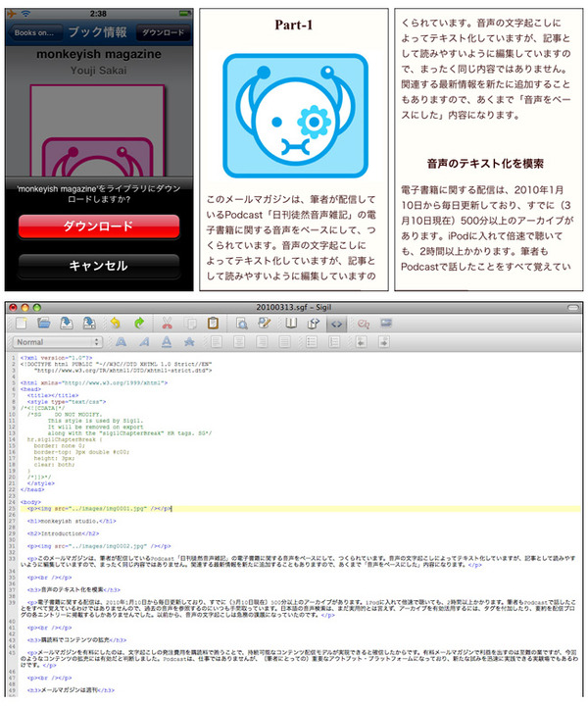This screenshot has width=588, height=706.
Task: Tap the キャンセル button
Action: click(x=99, y=266)
